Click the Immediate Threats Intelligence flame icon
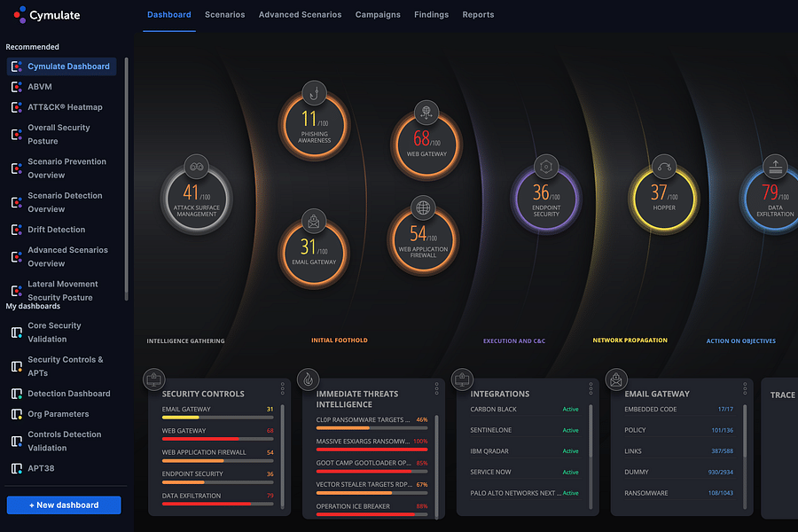 [x=308, y=378]
